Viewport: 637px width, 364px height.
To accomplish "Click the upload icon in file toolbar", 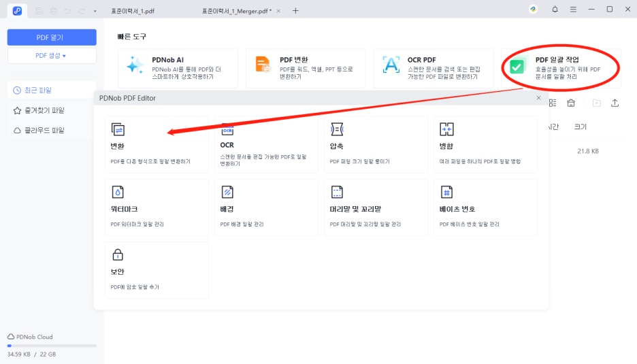I will pyautogui.click(x=615, y=103).
